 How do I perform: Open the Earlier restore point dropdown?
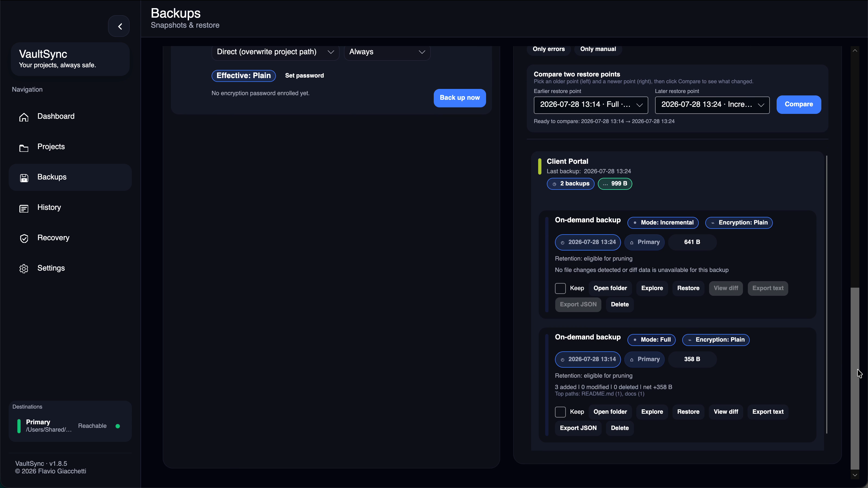point(591,105)
